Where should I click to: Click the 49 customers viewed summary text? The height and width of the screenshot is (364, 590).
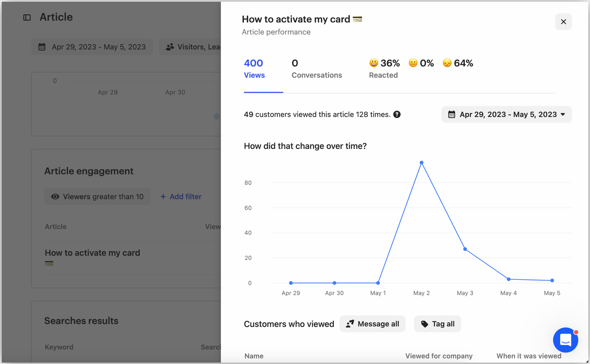(317, 115)
